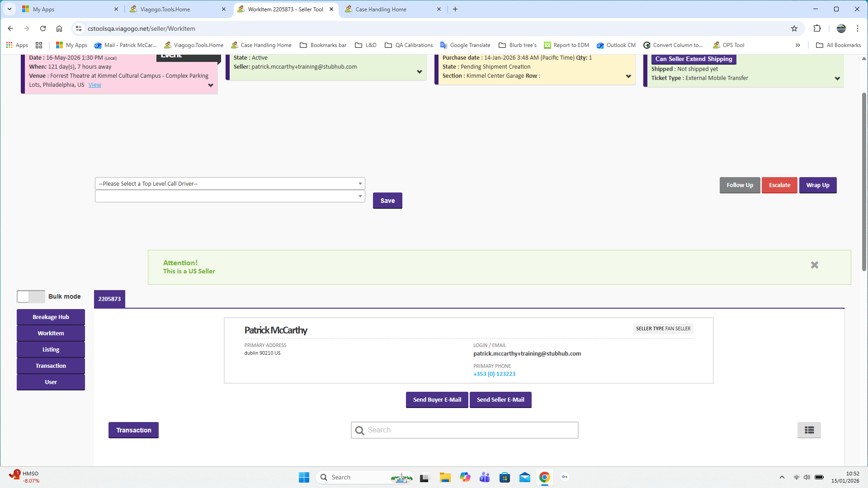Click the Escalate button

coord(779,185)
